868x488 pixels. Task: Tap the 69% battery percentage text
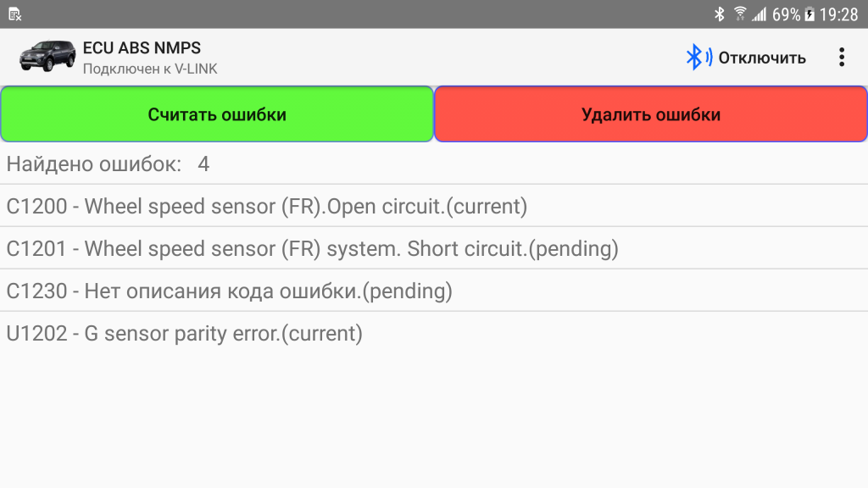click(786, 14)
